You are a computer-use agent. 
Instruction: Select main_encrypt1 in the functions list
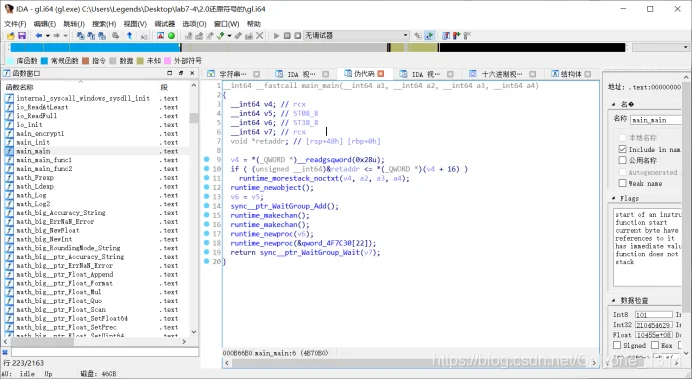[x=40, y=133]
